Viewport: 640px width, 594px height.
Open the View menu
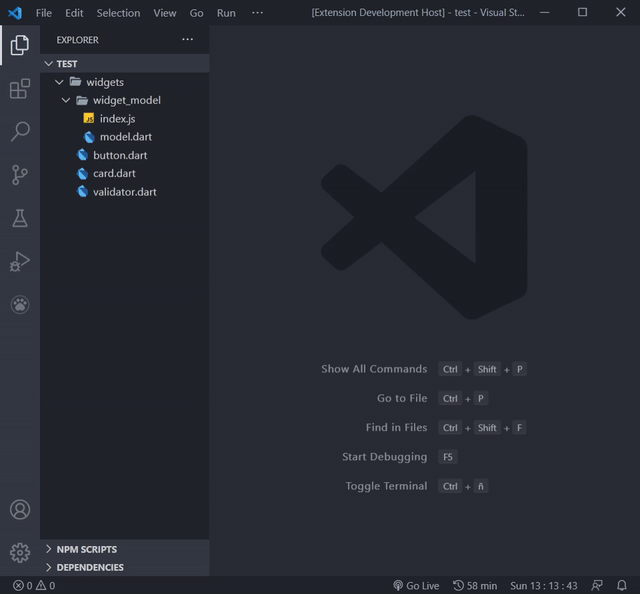pyautogui.click(x=165, y=13)
